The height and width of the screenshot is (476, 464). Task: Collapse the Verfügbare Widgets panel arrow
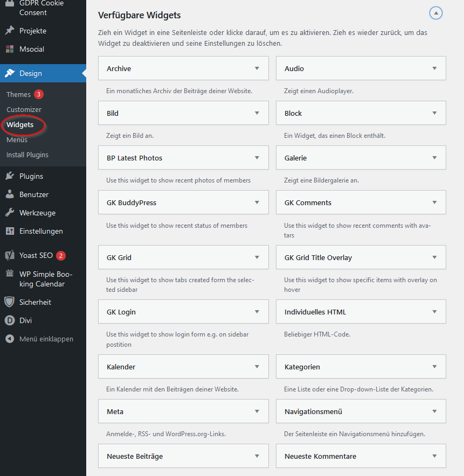coord(436,13)
